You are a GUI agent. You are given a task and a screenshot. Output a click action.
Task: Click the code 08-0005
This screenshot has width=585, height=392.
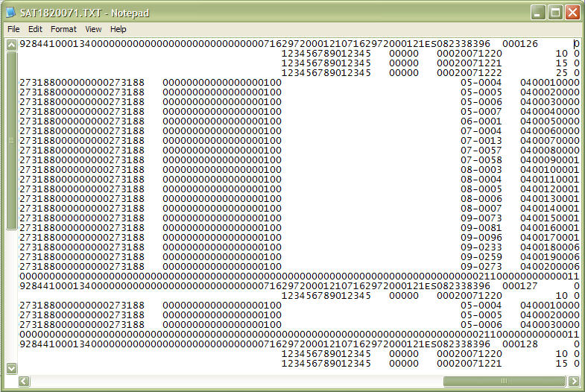coord(481,189)
